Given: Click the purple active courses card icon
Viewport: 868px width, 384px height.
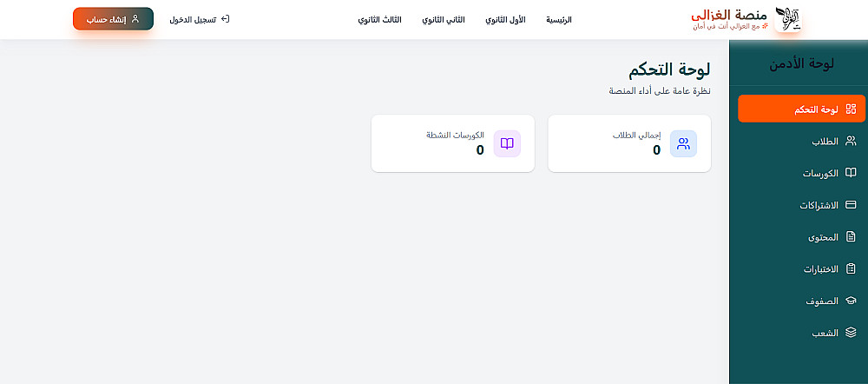Looking at the screenshot, I should tap(507, 143).
